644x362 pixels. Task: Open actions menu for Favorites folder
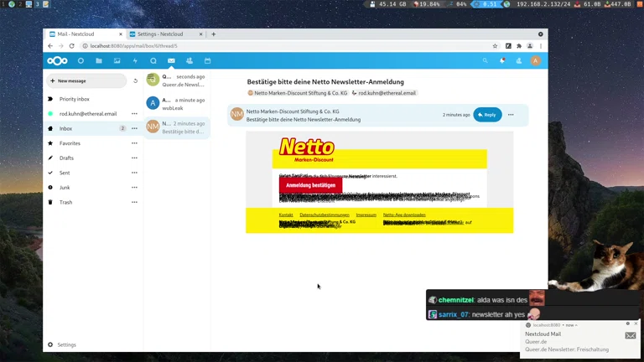pyautogui.click(x=134, y=143)
